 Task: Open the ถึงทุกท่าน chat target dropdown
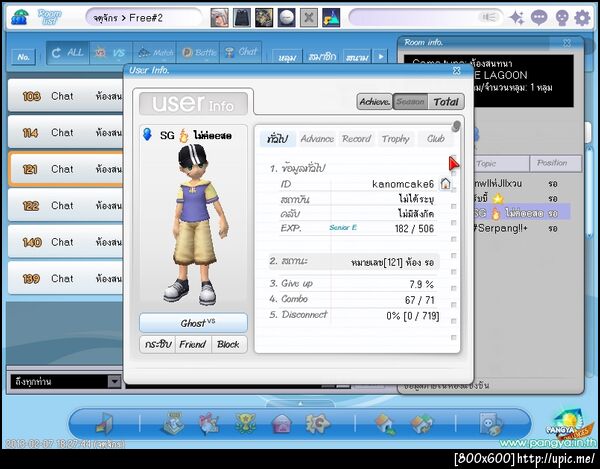click(114, 381)
